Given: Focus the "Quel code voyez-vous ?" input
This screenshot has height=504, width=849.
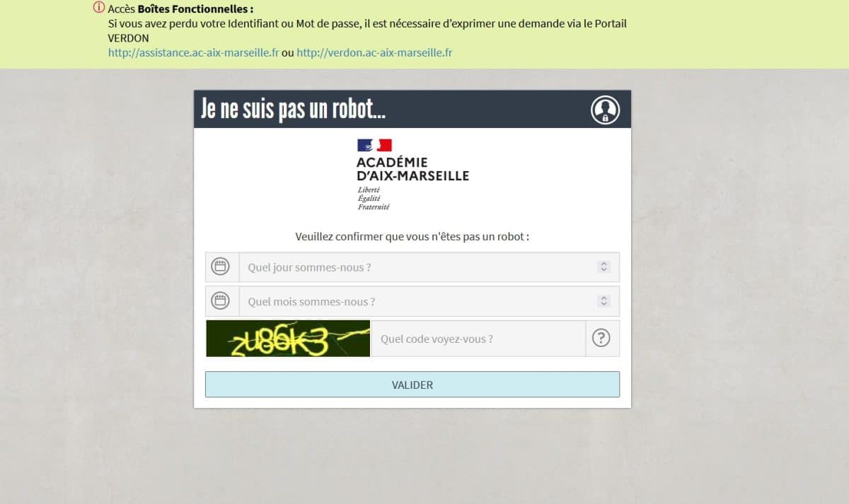Looking at the screenshot, I should point(478,339).
